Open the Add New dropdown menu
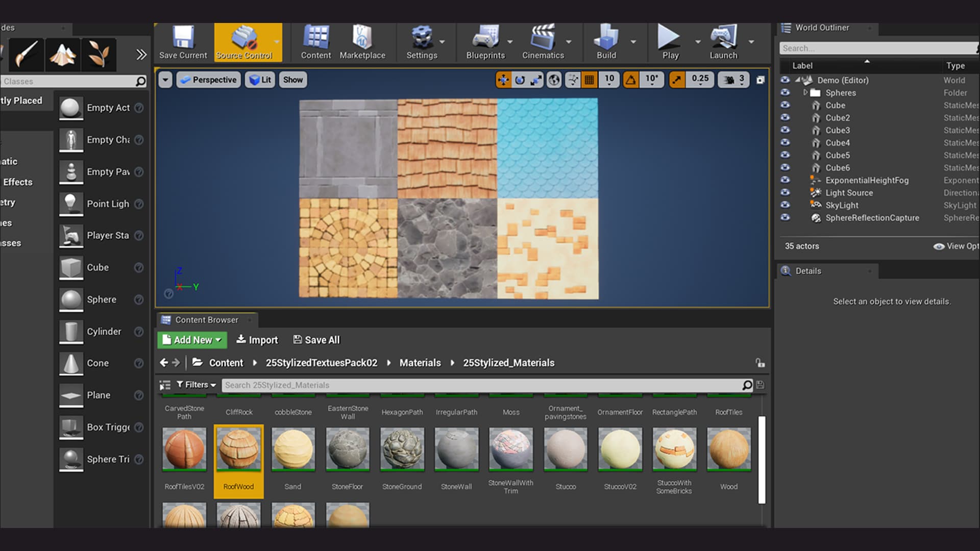This screenshot has height=551, width=980. tap(192, 340)
